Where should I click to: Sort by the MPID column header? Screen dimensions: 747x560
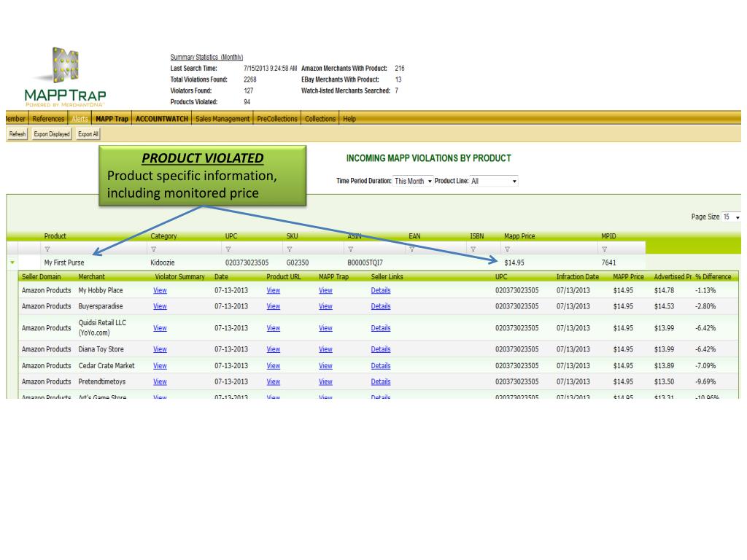pyautogui.click(x=609, y=236)
